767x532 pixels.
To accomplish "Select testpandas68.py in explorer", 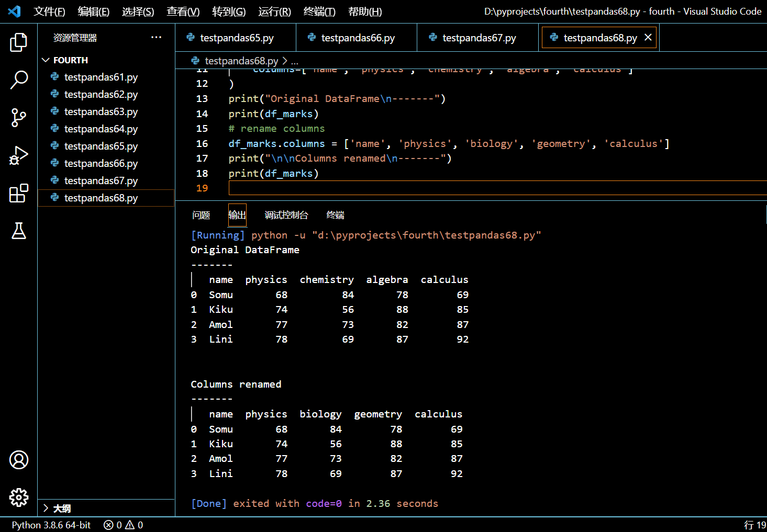I will (106, 198).
